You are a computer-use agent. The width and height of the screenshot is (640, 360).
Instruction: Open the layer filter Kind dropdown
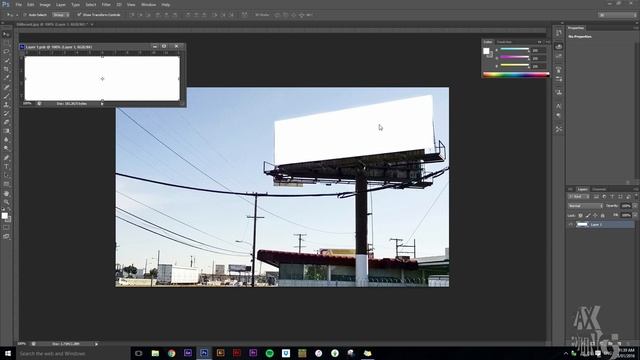coord(578,197)
